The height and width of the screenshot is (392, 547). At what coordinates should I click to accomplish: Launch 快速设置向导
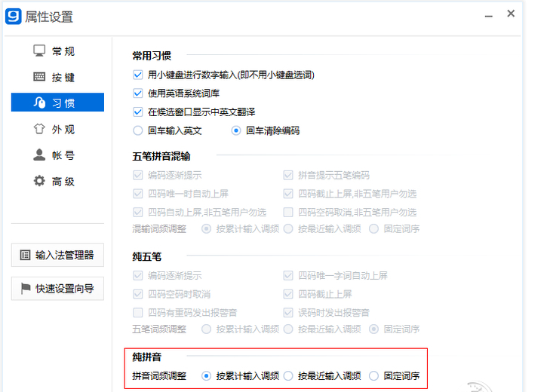point(57,289)
